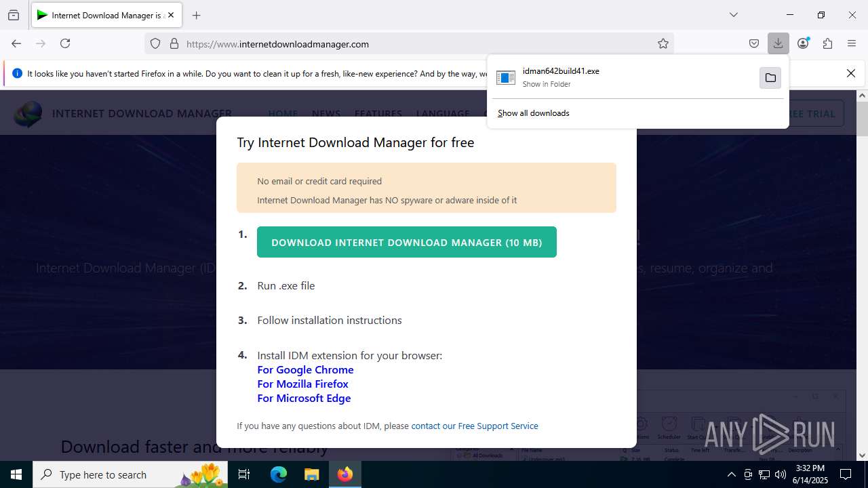
Task: Click Firefox taskbar icon
Action: point(345,474)
